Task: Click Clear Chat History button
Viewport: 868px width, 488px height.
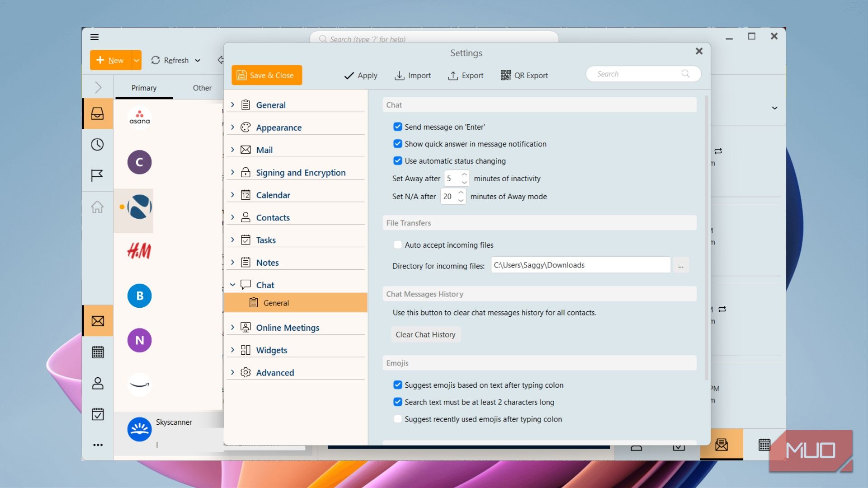Action: point(425,334)
